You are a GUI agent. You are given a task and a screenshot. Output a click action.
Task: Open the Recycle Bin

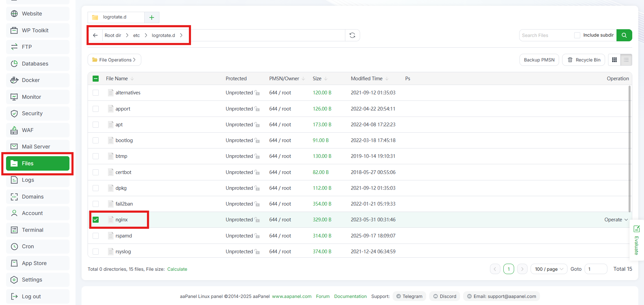click(x=584, y=60)
